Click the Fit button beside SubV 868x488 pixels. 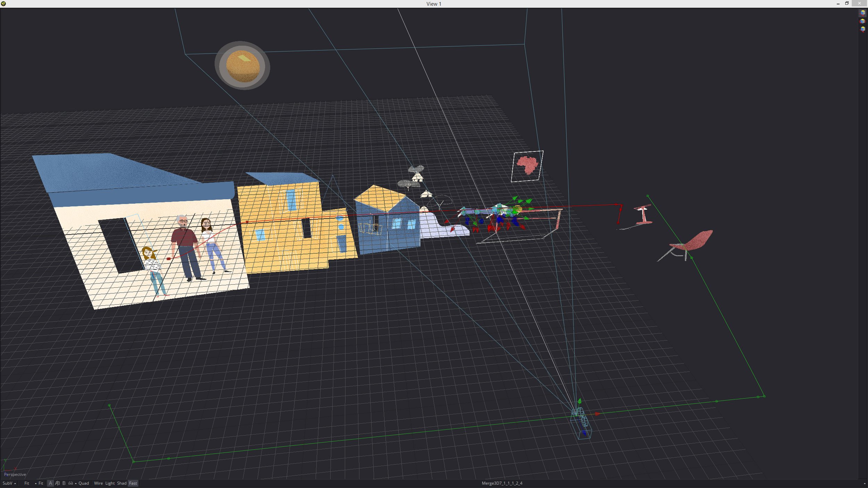[27, 483]
